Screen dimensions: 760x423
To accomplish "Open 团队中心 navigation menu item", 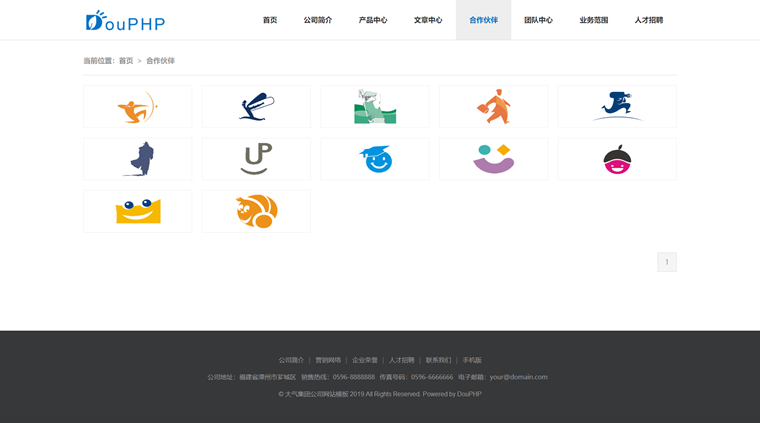I will (538, 20).
